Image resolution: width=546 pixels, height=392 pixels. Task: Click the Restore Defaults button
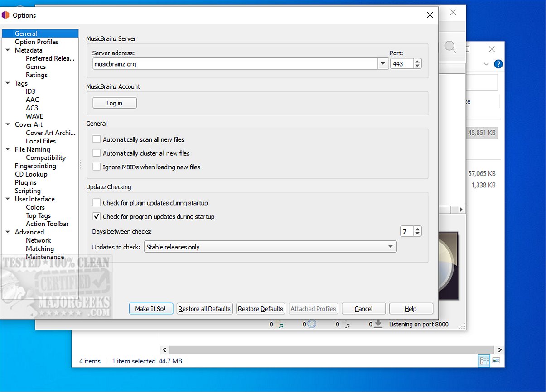click(x=261, y=309)
